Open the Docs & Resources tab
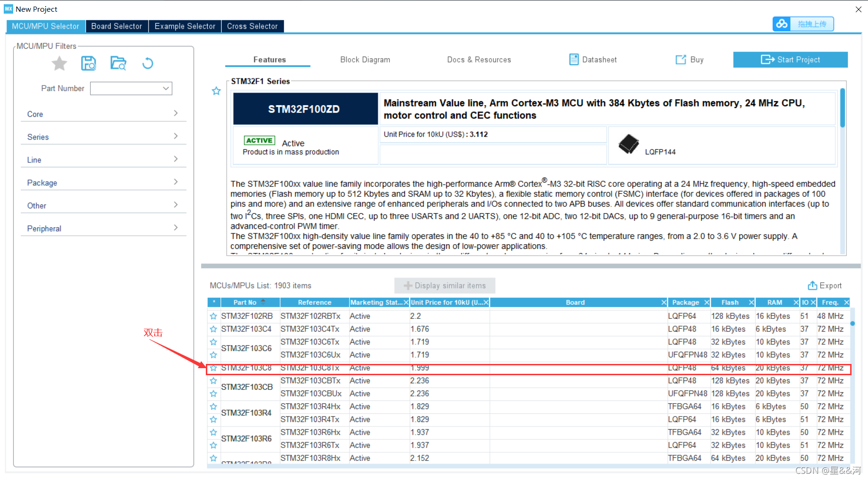The image size is (868, 479). click(479, 60)
